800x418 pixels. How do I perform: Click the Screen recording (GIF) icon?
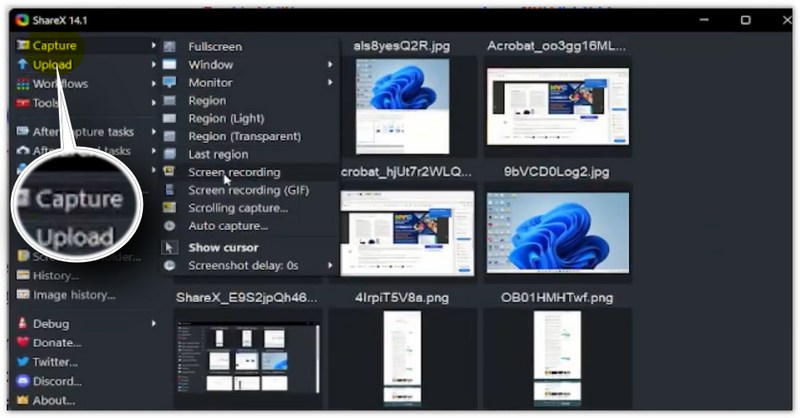point(169,190)
